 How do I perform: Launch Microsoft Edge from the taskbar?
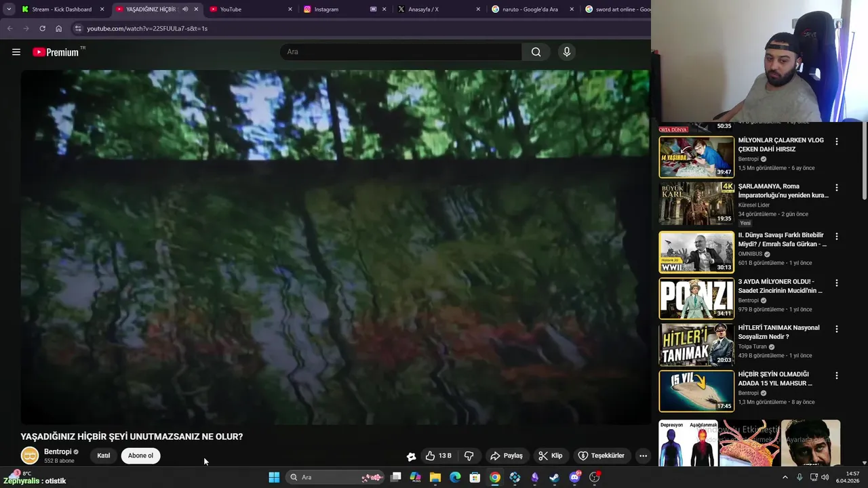point(455,477)
